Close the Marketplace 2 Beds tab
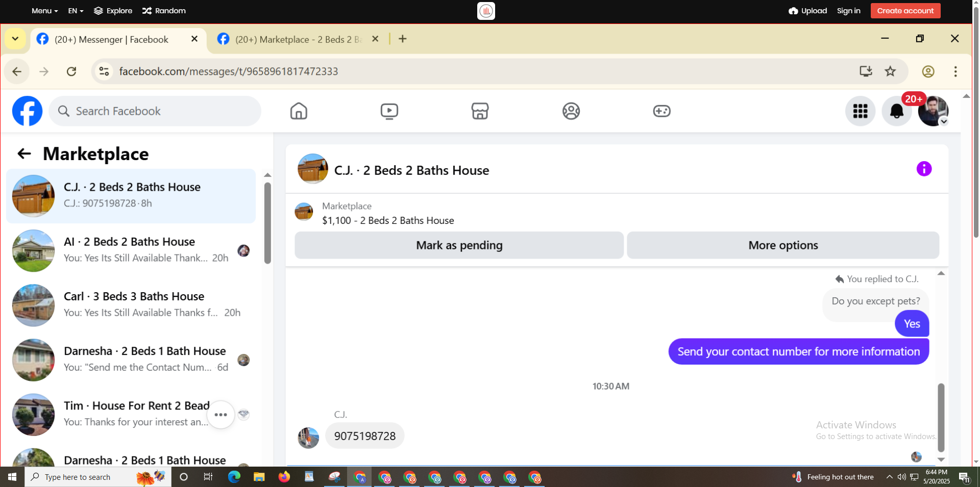Viewport: 980px width, 487px height. (x=375, y=39)
